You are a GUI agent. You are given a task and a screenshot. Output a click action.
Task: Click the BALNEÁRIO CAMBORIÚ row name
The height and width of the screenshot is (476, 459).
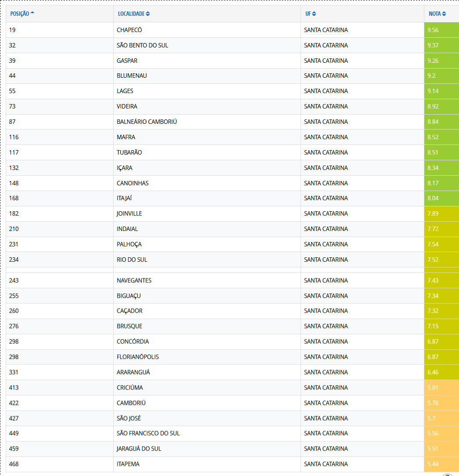pos(147,122)
